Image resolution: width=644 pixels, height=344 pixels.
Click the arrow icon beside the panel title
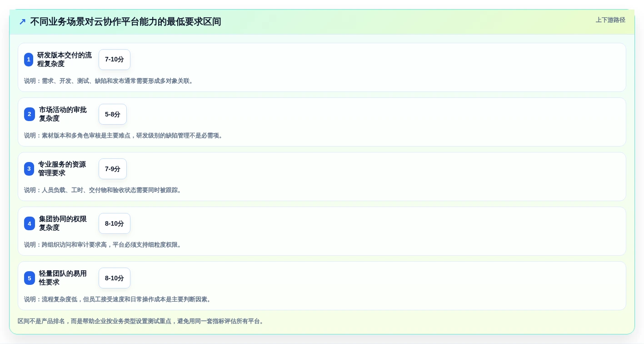coord(22,22)
